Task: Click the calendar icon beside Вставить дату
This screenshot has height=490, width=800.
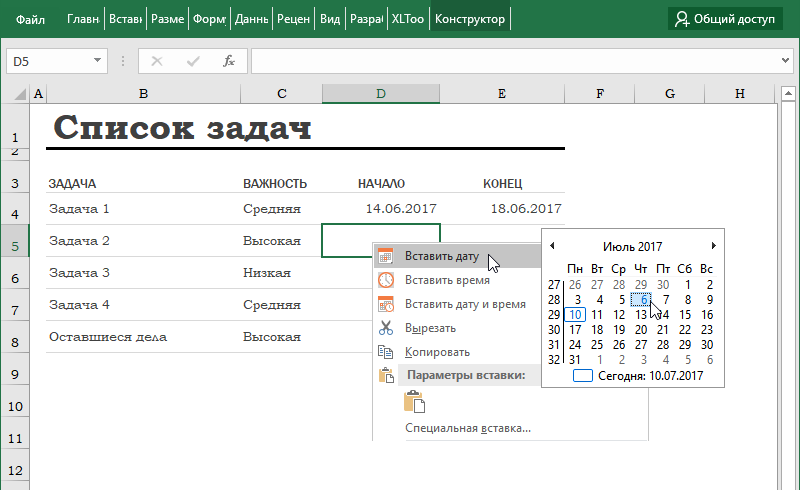Action: tap(385, 256)
